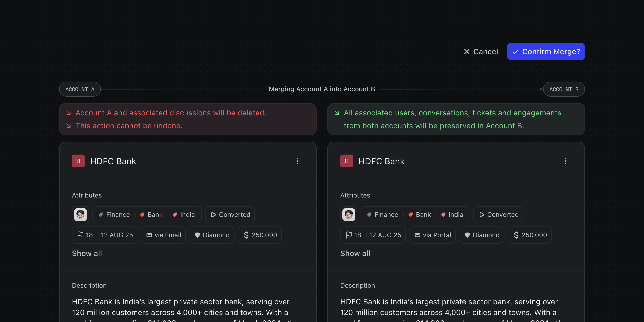Select the ACCOUNT A pill label
The height and width of the screenshot is (322, 644).
80,89
